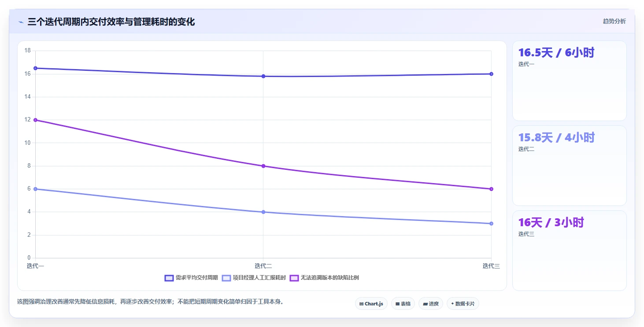Screen dimensions: 644x327
Task: Open the 16.5天 / 6小时 card
Action: [569, 81]
